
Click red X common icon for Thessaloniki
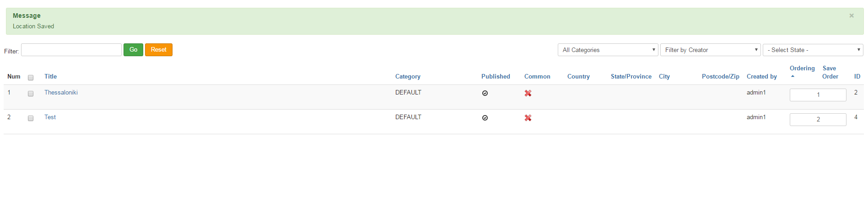[528, 93]
